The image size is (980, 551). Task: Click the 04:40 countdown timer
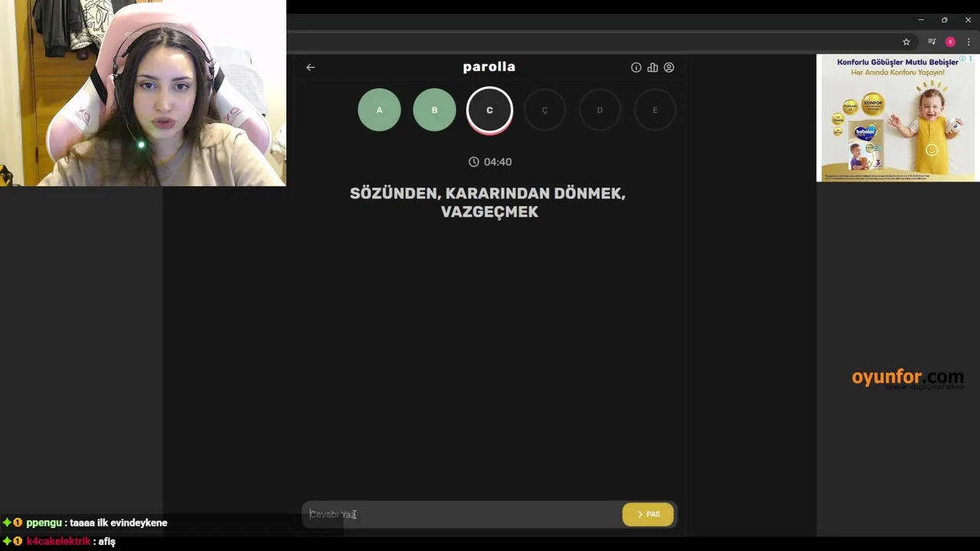click(498, 162)
